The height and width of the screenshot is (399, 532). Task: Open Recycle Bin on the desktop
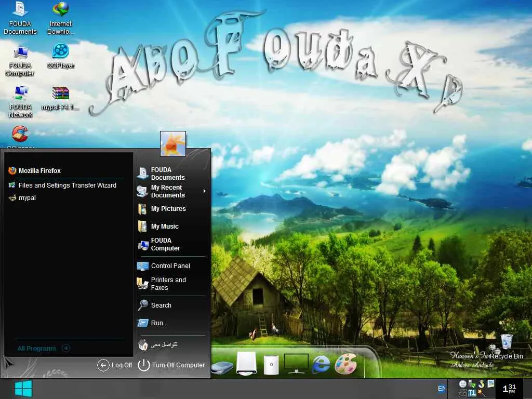coord(506,347)
